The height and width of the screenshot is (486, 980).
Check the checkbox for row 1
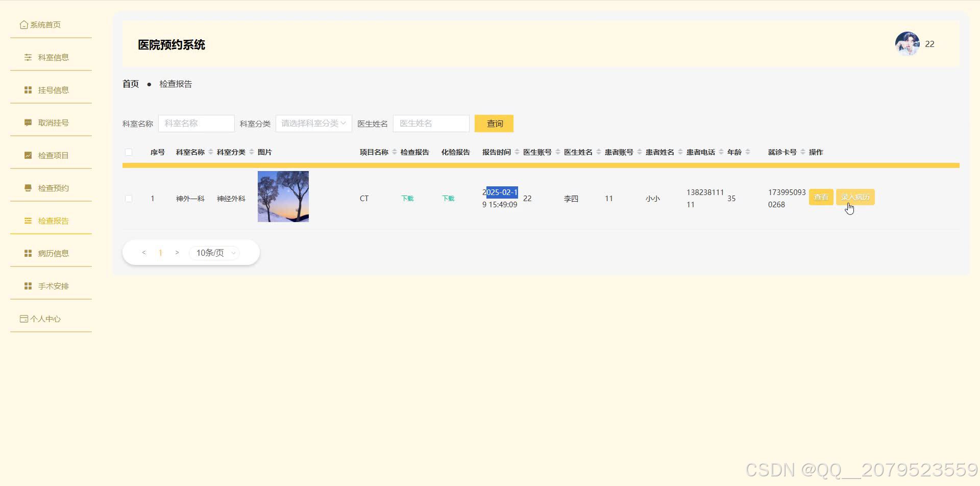click(x=129, y=199)
